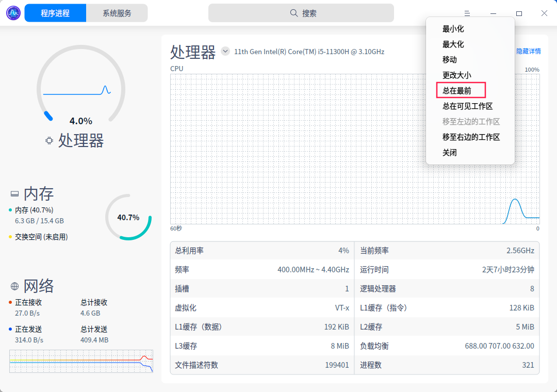Image resolution: width=557 pixels, height=392 pixels.
Task: Click the 隐藏详情 link
Action: coord(528,51)
